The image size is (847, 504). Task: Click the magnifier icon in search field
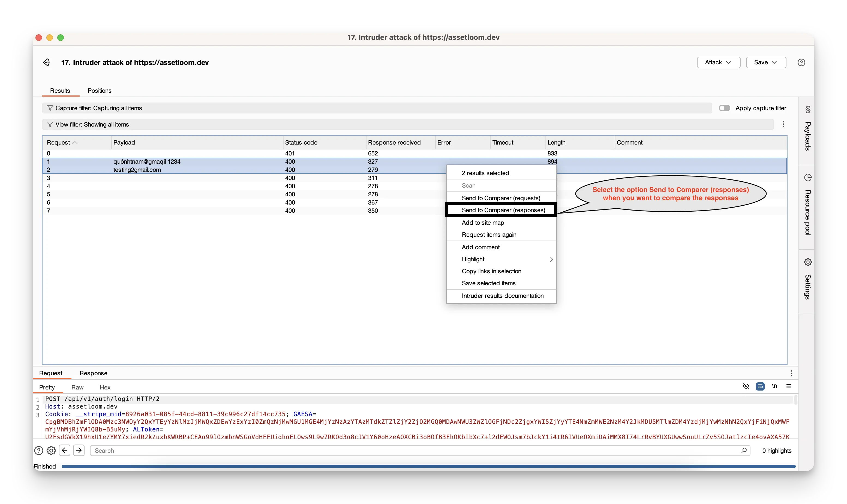click(743, 451)
